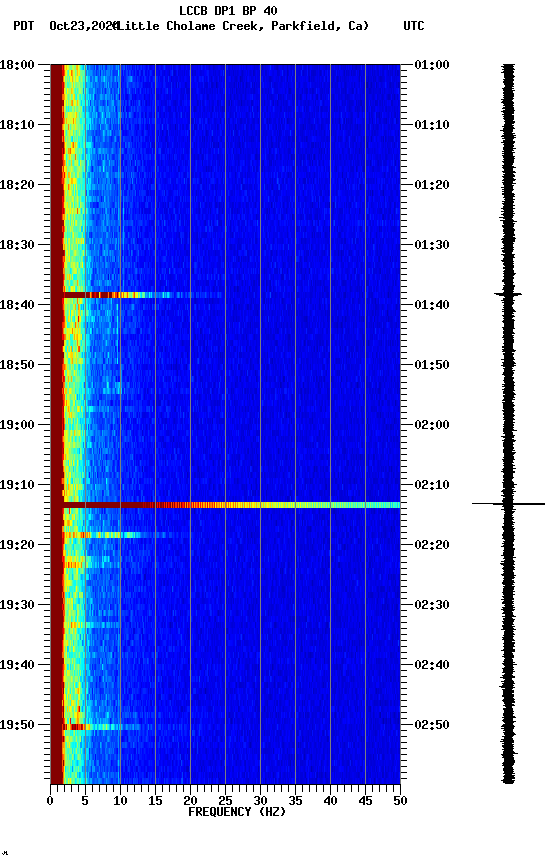The image size is (552, 864).
Task: Click the 02:40 UTC time label
Action: click(432, 665)
